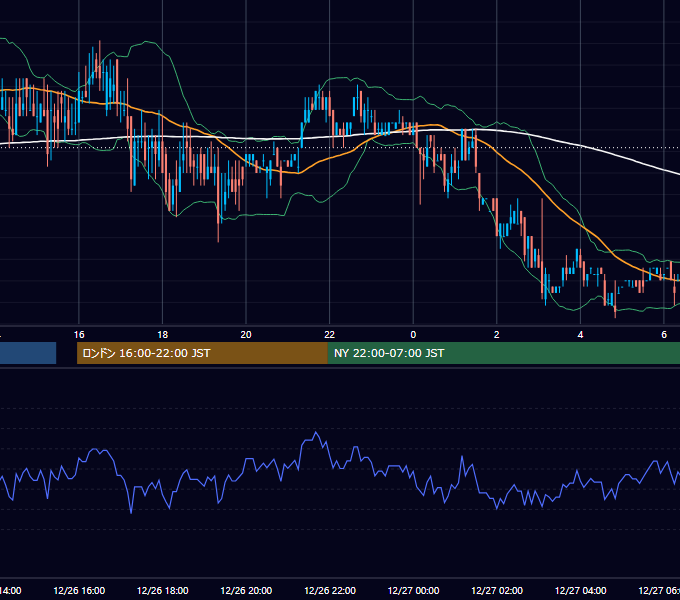The image size is (680, 600).
Task: Click the '12/26 16:00' date label
Action: click(79, 590)
